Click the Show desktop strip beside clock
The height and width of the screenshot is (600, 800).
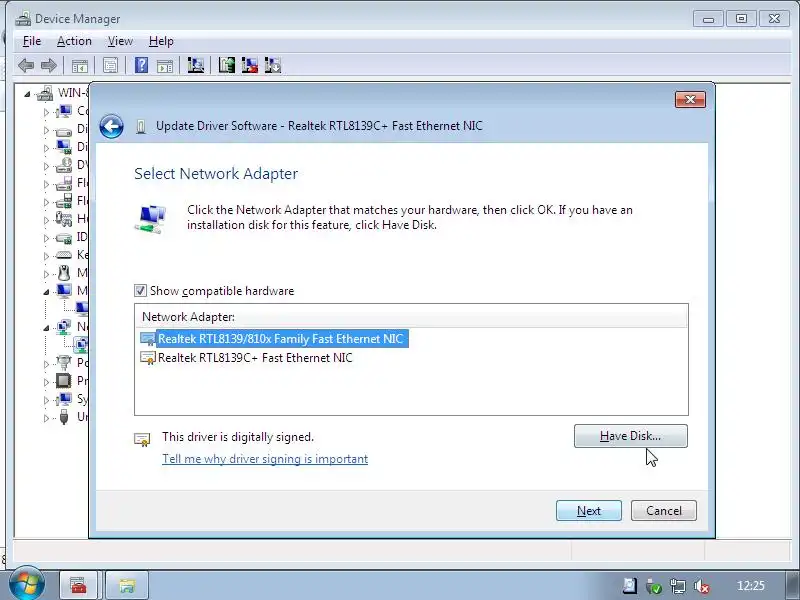coord(791,585)
